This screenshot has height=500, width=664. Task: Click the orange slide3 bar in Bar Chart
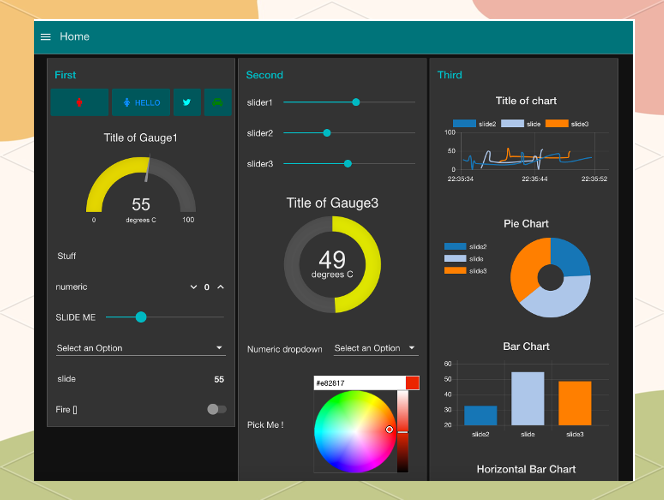coord(575,403)
